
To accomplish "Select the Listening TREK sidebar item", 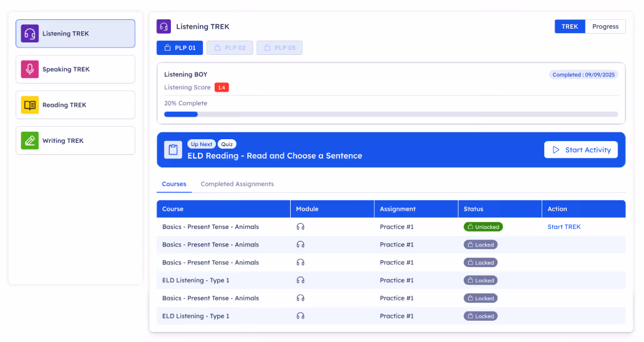I will [76, 34].
